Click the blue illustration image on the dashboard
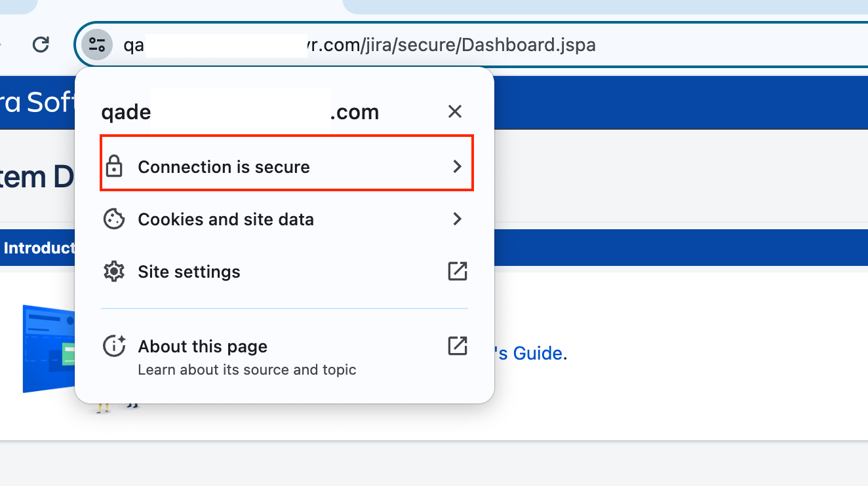868x486 pixels. 49,348
